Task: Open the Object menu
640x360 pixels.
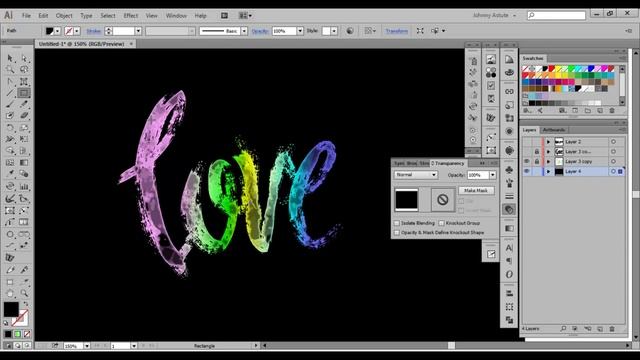Action: (64, 16)
